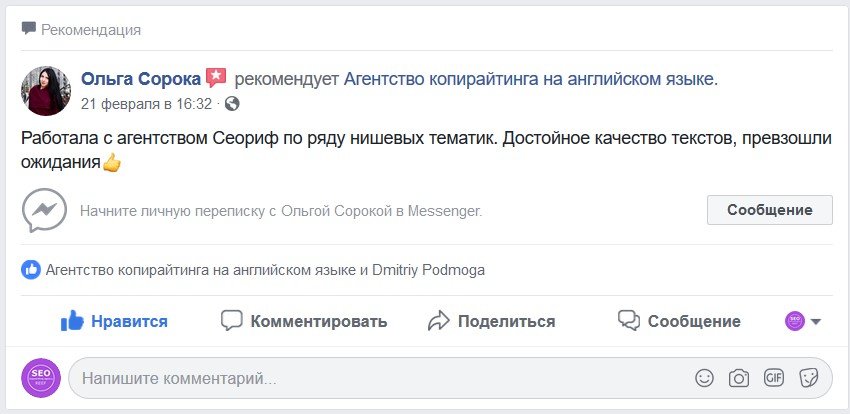850x414 pixels.
Task: Click the Сообщение action with chat icon
Action: (680, 321)
